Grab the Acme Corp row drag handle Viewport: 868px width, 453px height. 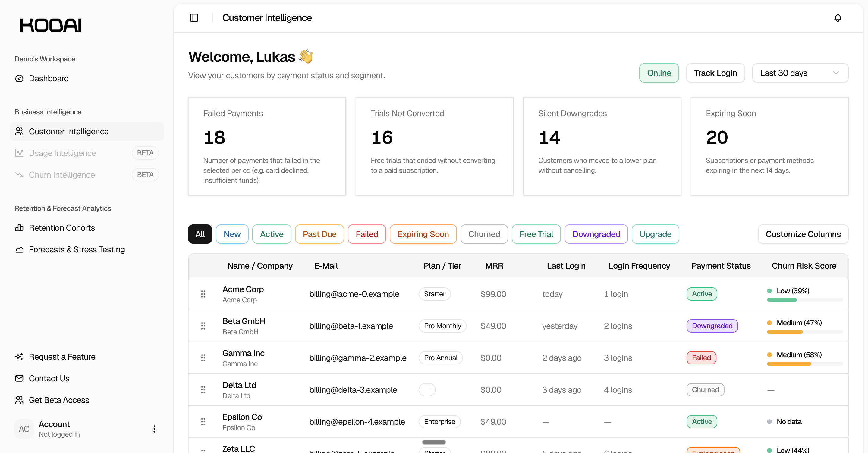(203, 294)
